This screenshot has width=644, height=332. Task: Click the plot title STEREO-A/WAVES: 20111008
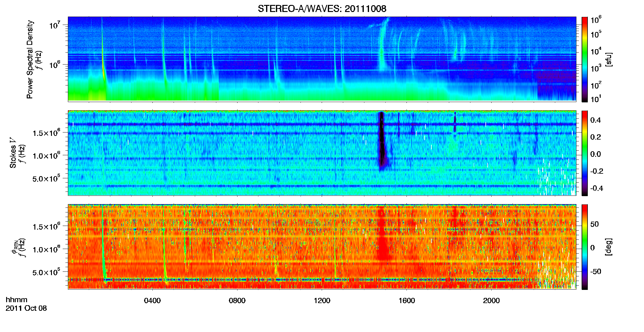pyautogui.click(x=322, y=9)
